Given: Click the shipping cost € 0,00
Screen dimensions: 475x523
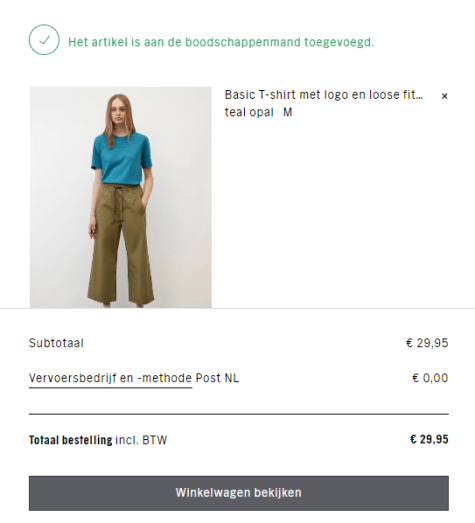Looking at the screenshot, I should click(430, 378).
